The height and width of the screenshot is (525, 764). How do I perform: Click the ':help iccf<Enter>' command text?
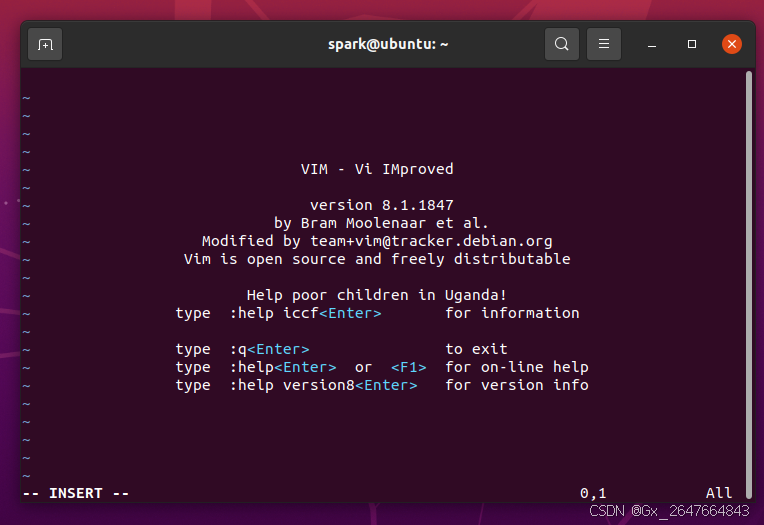click(x=306, y=313)
